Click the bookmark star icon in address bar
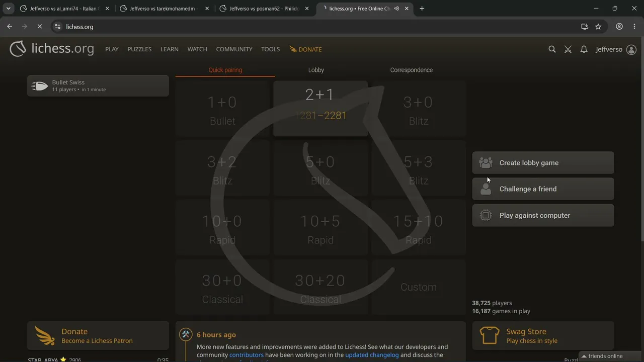This screenshot has height=362, width=644. pyautogui.click(x=598, y=27)
